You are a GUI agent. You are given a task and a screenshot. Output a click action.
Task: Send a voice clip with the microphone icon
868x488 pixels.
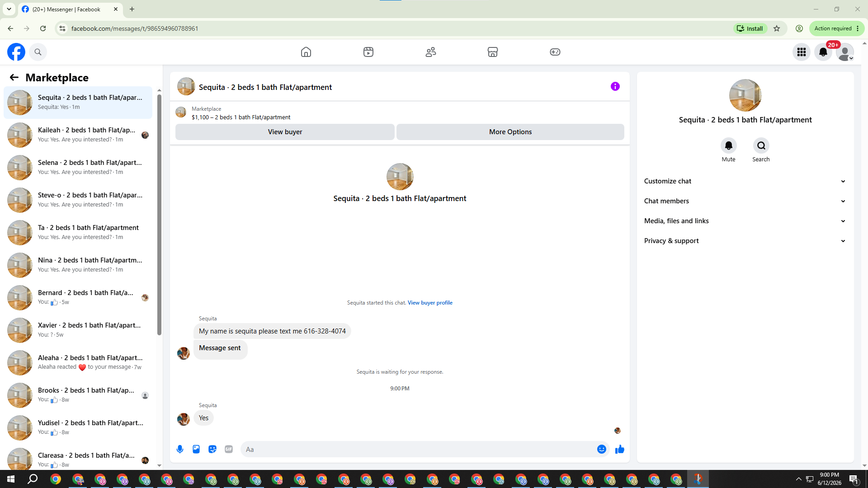click(x=180, y=449)
